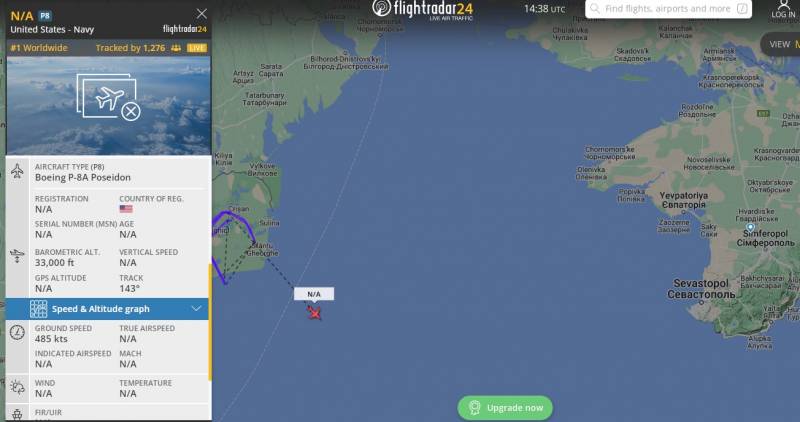Open the VIEW menu in the top right
The height and width of the screenshot is (422, 800).
(782, 44)
